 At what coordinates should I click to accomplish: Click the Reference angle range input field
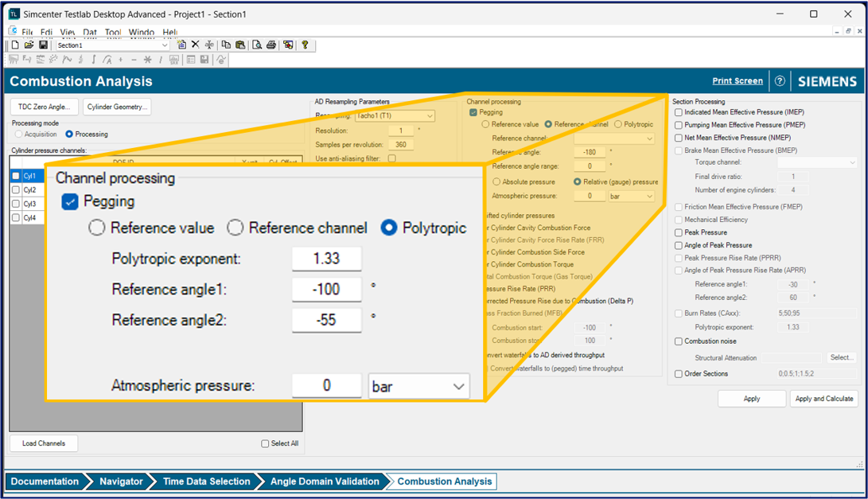click(x=590, y=166)
